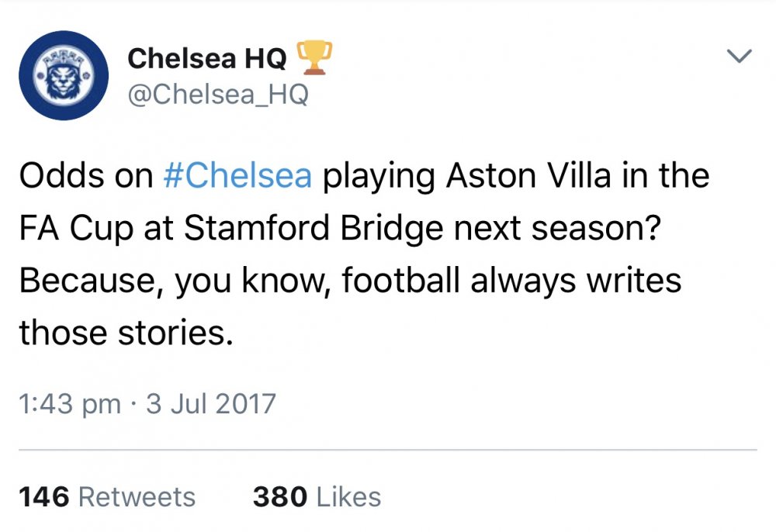Open the 1:43 pm timestamp
The image size is (776, 532).
point(69,405)
